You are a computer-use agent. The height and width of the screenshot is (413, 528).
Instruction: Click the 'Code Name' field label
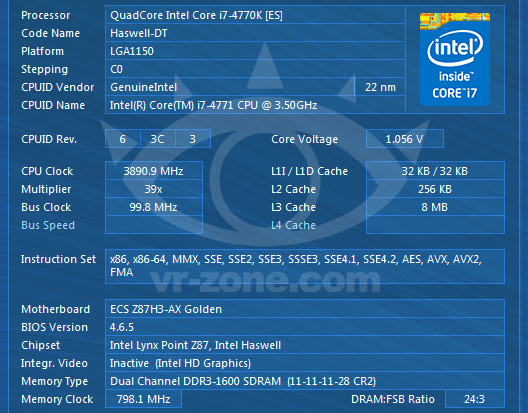tap(51, 33)
